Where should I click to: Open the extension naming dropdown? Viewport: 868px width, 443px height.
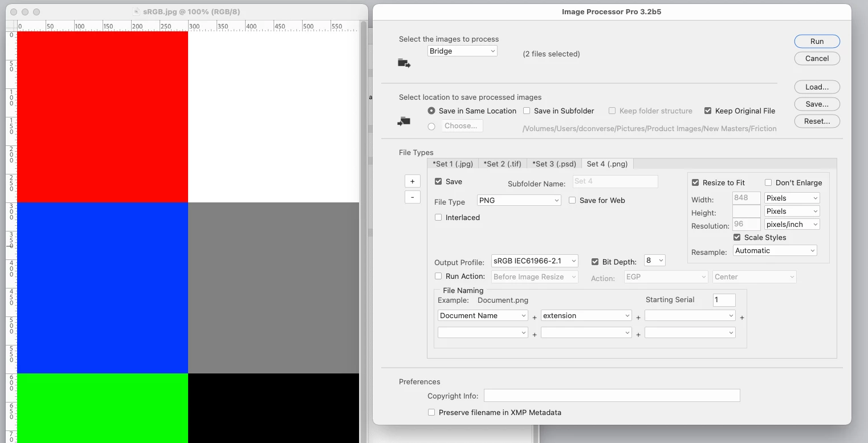586,315
